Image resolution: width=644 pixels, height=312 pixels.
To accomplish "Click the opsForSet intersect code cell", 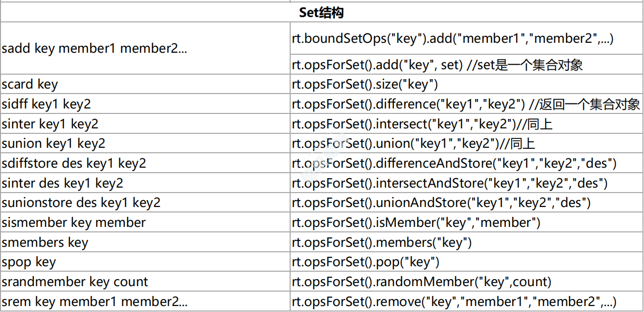I will (x=422, y=124).
